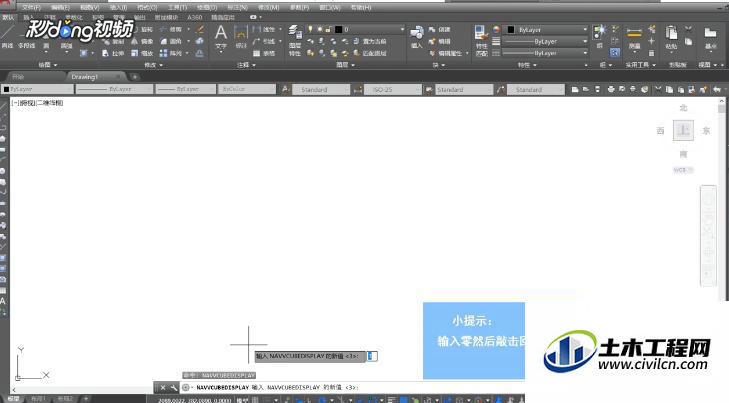Image resolution: width=729 pixels, height=403 pixels.
Task: Select the 圆角 fillet tool
Action: [171, 41]
